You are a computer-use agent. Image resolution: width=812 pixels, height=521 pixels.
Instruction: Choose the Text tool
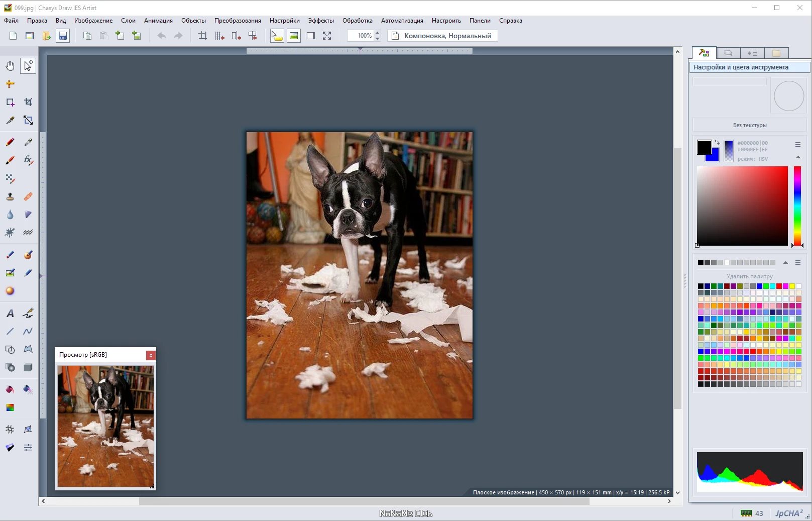pos(10,314)
